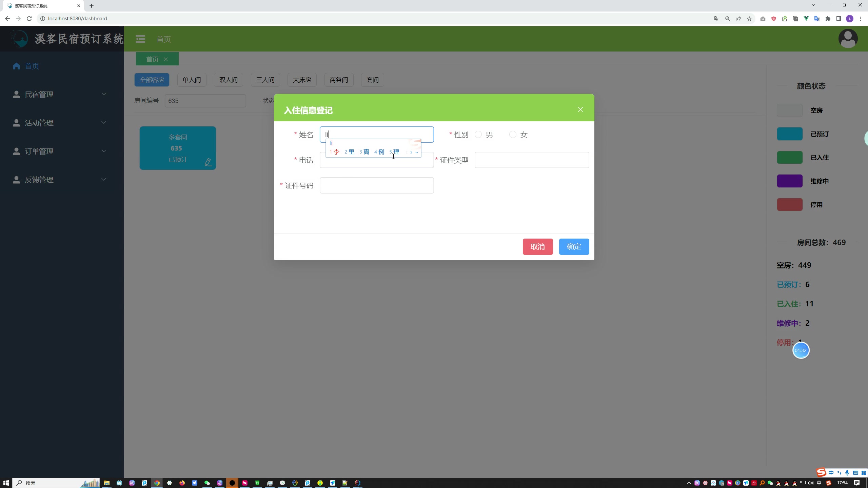
Task: Choose IME candidate 1 李
Action: pyautogui.click(x=334, y=152)
